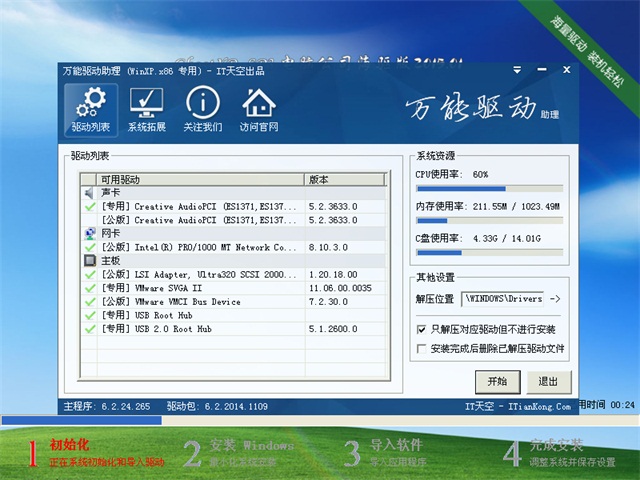
Task: Select the 网卡 network category icon
Action: pyautogui.click(x=89, y=233)
